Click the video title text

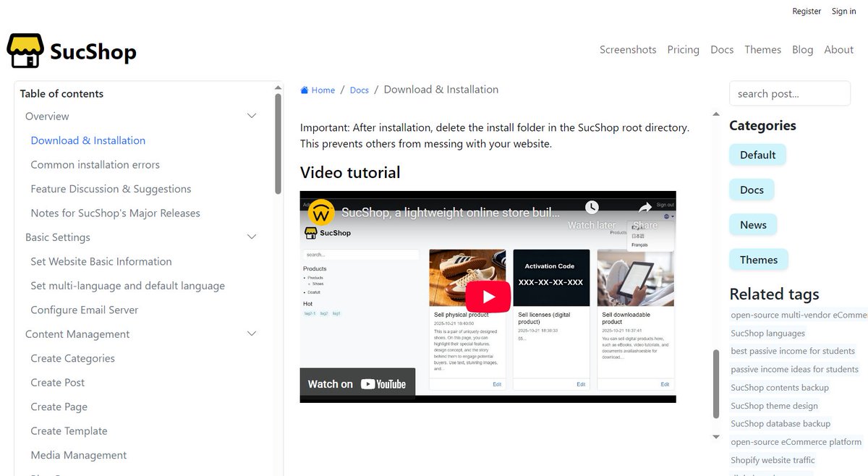tap(451, 213)
